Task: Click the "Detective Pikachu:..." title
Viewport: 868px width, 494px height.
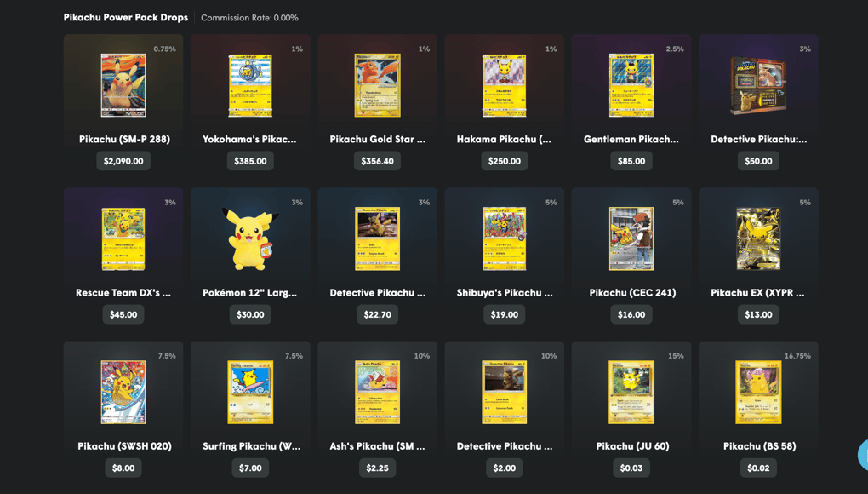Action: click(x=759, y=140)
